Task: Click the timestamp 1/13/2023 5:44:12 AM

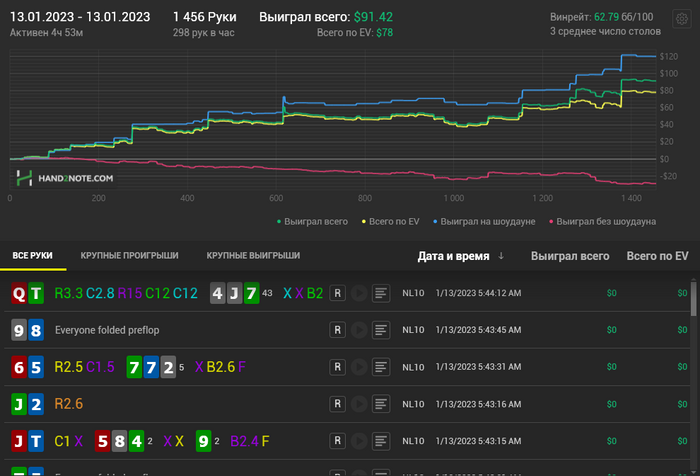Action: coord(479,293)
